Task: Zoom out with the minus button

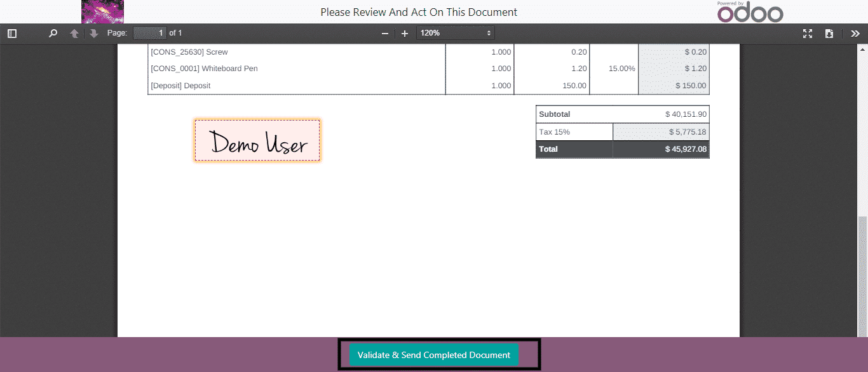Action: coord(384,34)
